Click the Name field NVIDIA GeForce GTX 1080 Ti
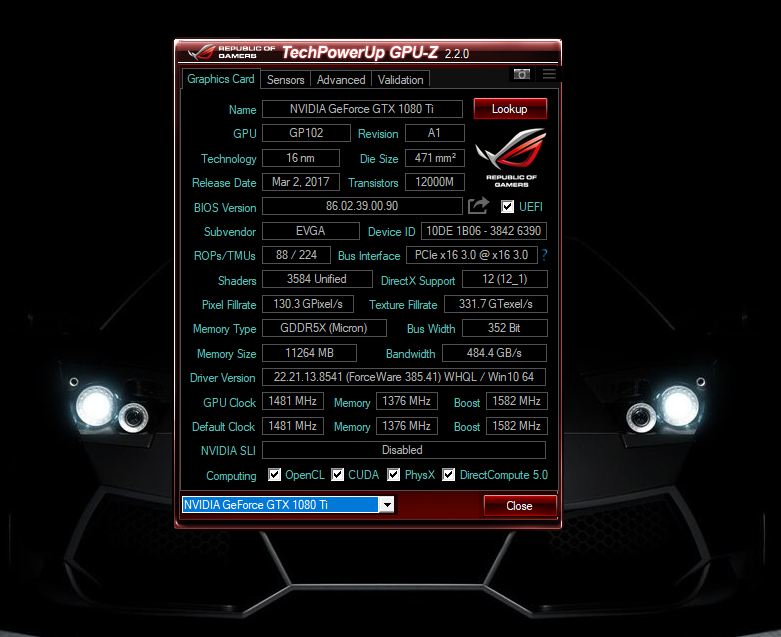The image size is (781, 637). [x=362, y=109]
